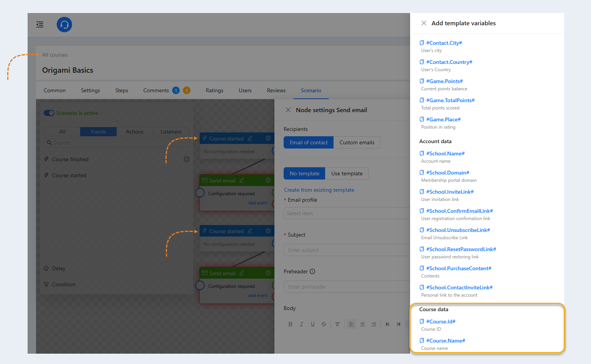Filter node list by Listeners
Screen dimensions: 591x364
171,132
